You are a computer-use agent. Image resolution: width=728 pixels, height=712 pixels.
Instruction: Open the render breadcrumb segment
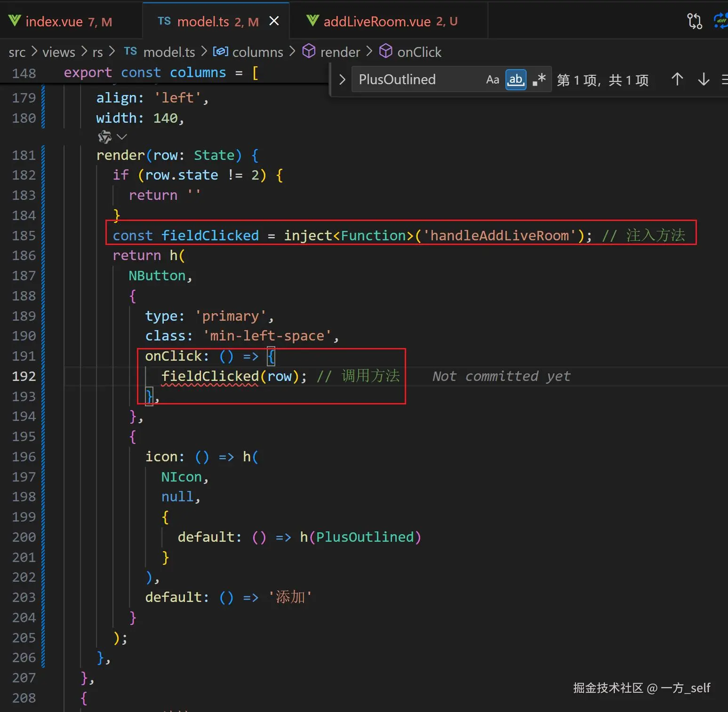(340, 52)
